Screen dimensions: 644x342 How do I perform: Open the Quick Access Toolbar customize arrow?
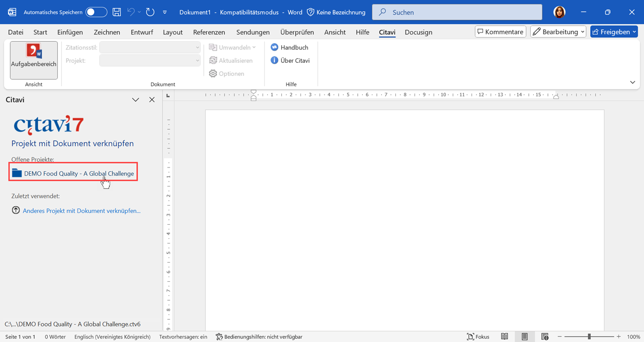[x=165, y=12]
